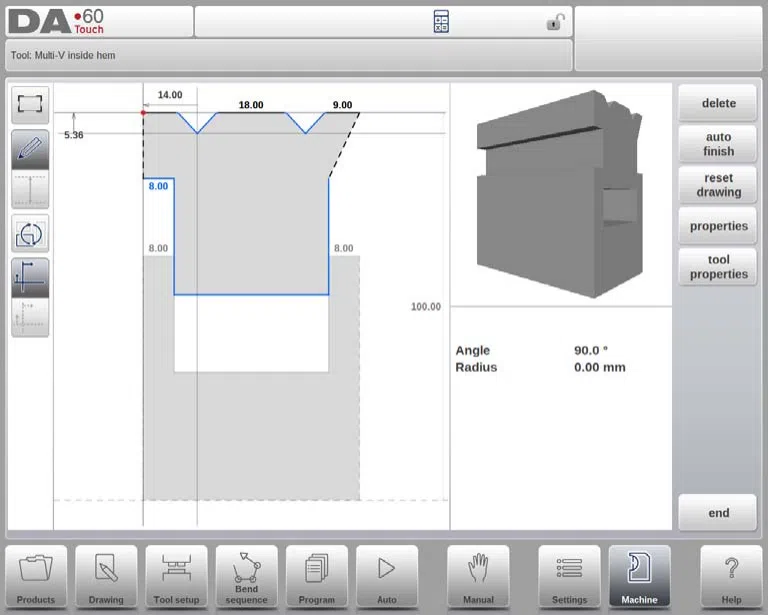Select the pencil drawing tool
The image size is (768, 615).
[30, 149]
